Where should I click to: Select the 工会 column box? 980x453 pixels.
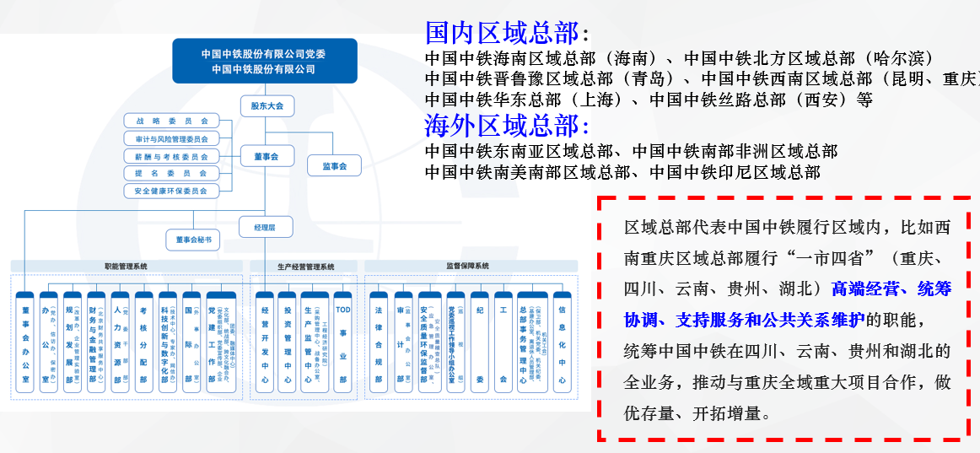pyautogui.click(x=503, y=342)
